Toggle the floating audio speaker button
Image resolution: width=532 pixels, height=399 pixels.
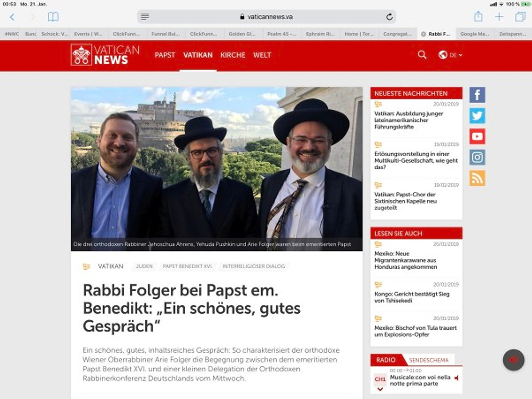click(513, 360)
